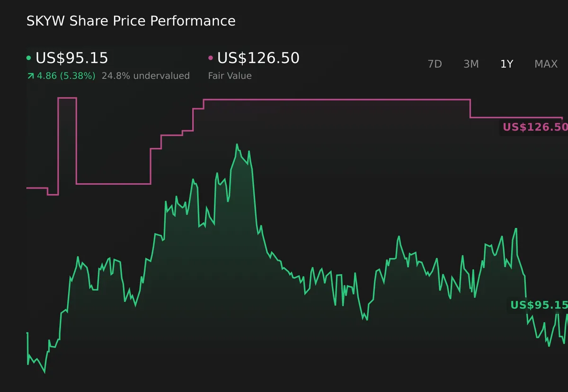This screenshot has width=568, height=392.
Task: Click the highest peak of the green price line
Action: click(237, 145)
